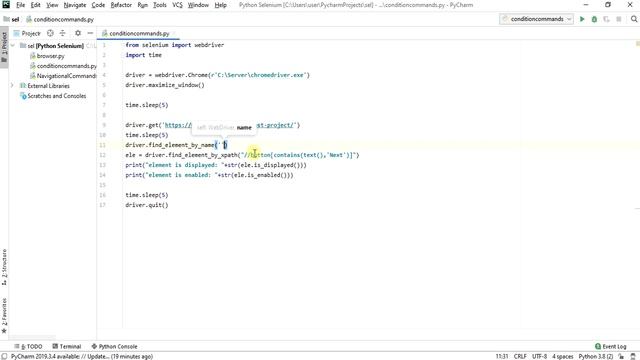640x360 pixels.
Task: Click the Locate/Select Opened File icon
Action: [50, 33]
